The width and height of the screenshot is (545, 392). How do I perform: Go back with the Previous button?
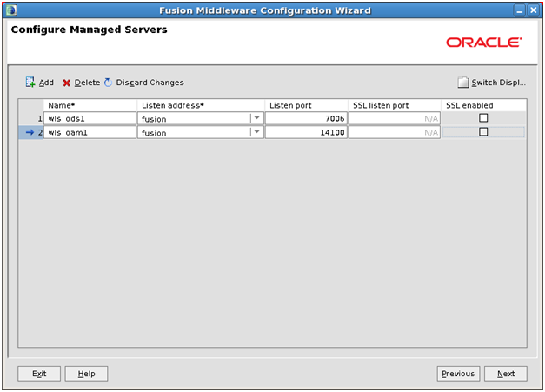458,374
